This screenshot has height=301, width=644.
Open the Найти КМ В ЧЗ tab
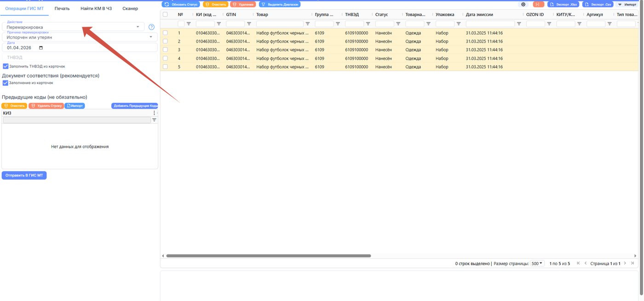pos(96,8)
